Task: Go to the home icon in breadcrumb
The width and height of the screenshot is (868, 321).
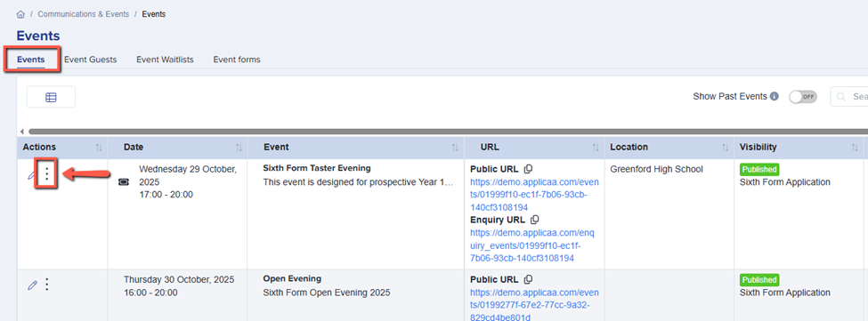Action: coord(21,14)
